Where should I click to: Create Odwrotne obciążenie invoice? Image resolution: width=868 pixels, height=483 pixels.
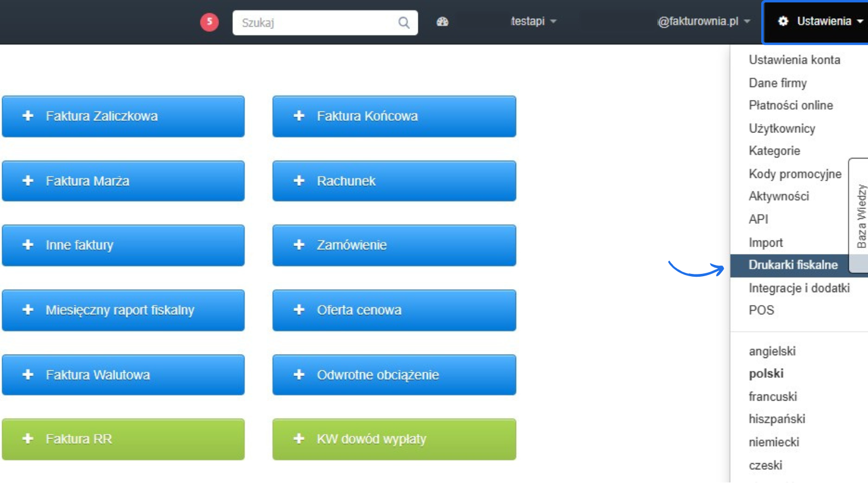pos(395,375)
